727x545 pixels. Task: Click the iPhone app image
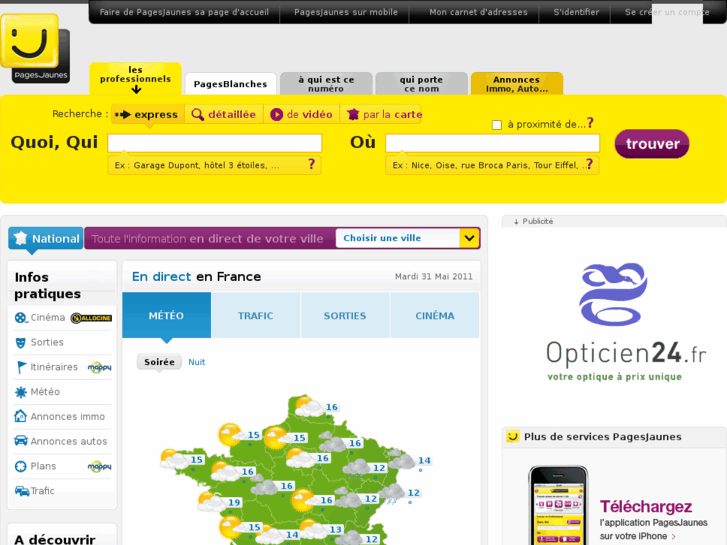(558, 505)
